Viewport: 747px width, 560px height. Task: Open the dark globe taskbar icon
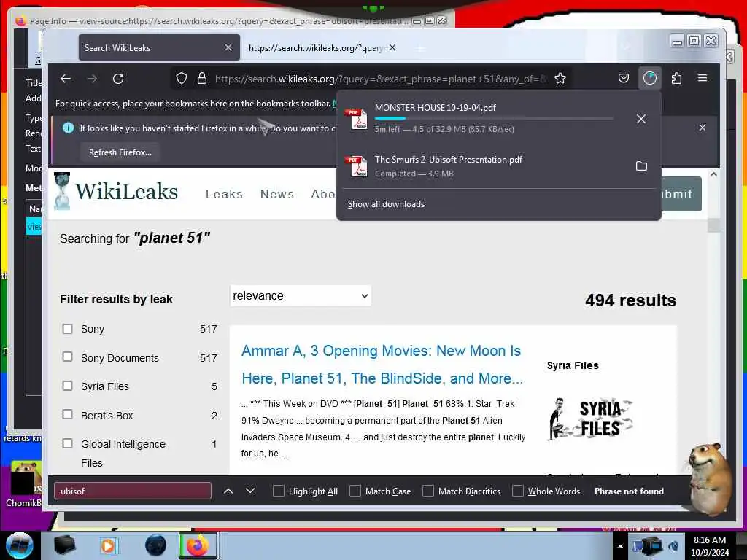tap(156, 545)
